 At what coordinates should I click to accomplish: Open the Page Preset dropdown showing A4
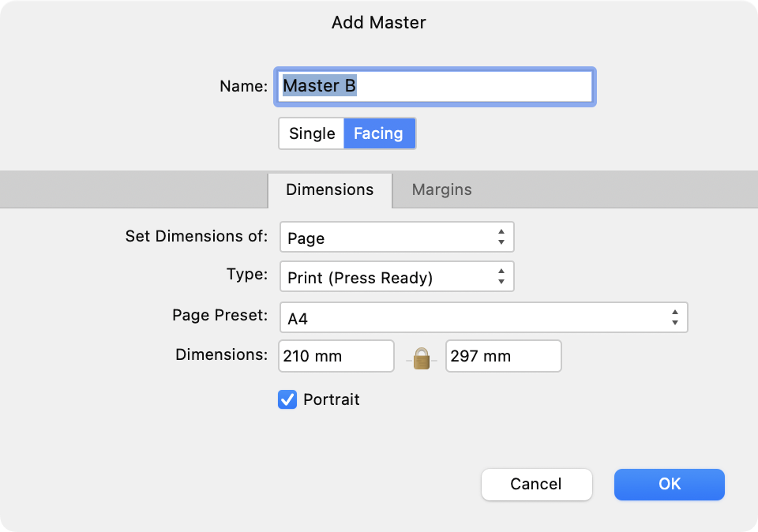(x=474, y=316)
